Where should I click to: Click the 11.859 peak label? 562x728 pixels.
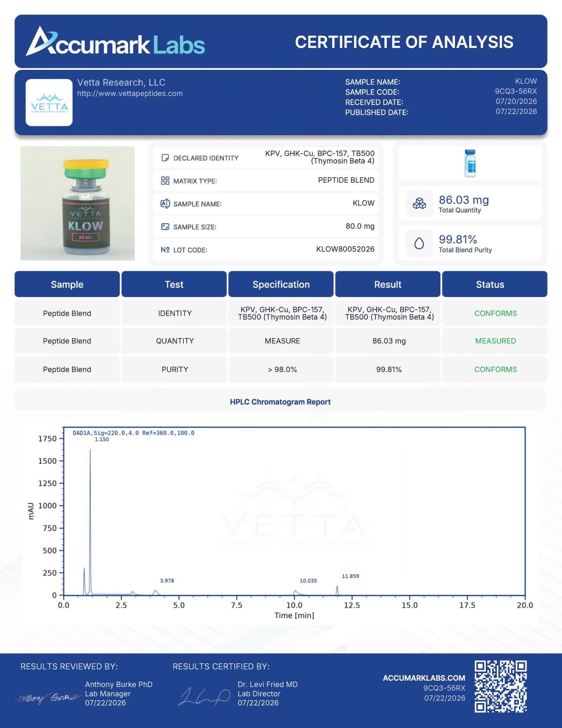tap(351, 576)
